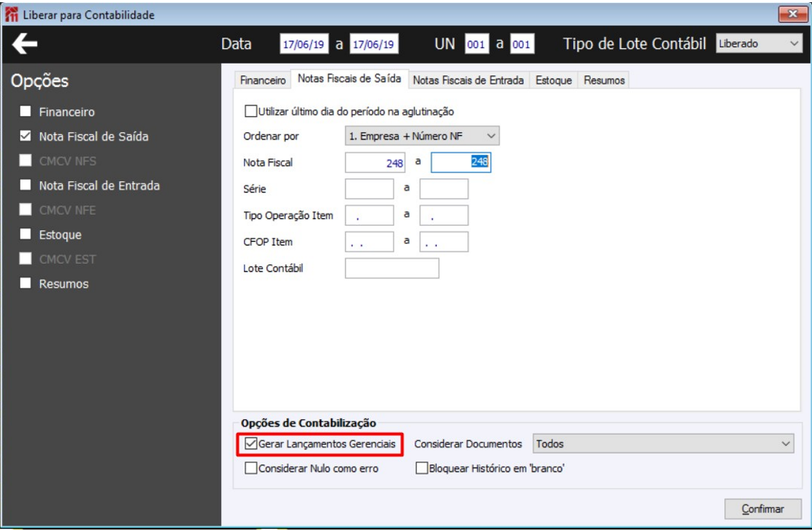Screen dimensions: 812x531
Task: Open Notas Fiscais de Entrada tab
Action: [x=468, y=80]
